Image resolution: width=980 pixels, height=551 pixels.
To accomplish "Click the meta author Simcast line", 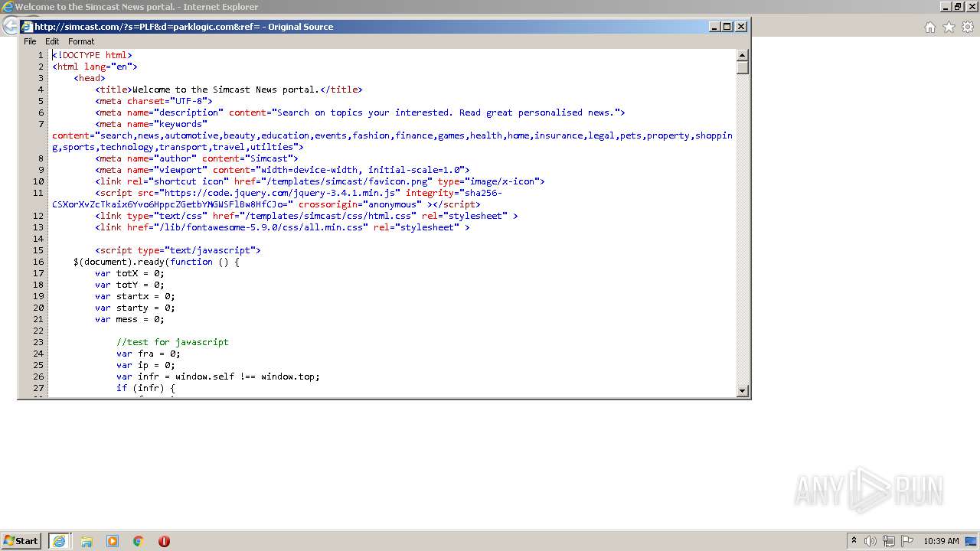I will coord(197,158).
